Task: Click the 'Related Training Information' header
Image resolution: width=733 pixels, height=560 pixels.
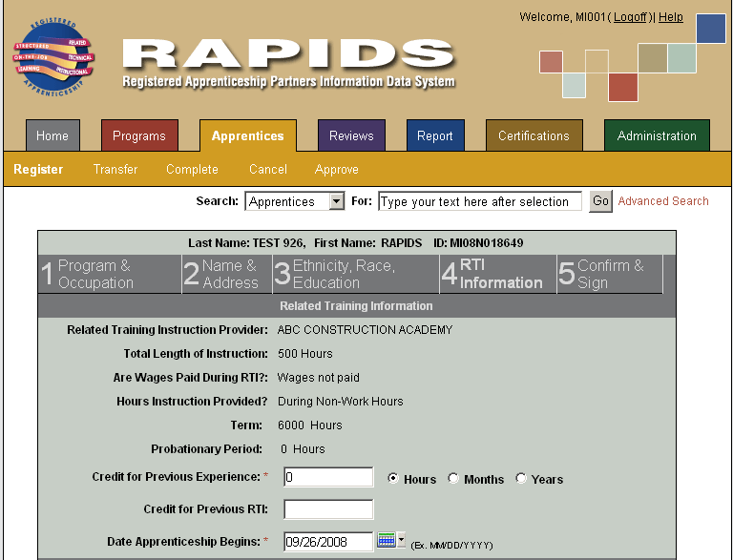Action: pos(356,306)
